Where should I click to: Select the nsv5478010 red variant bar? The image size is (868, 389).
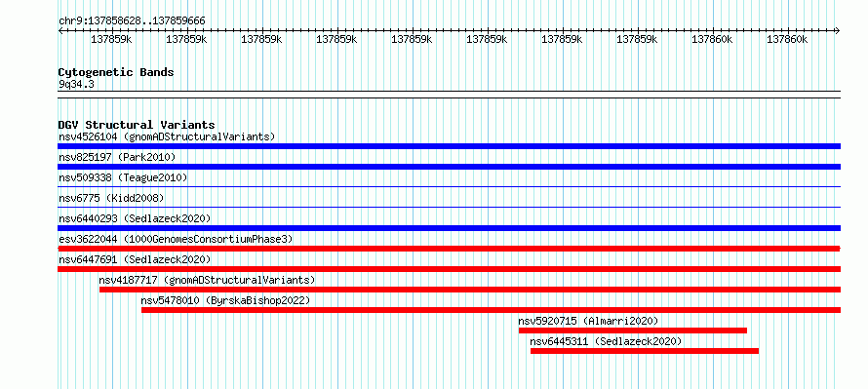pos(491,310)
